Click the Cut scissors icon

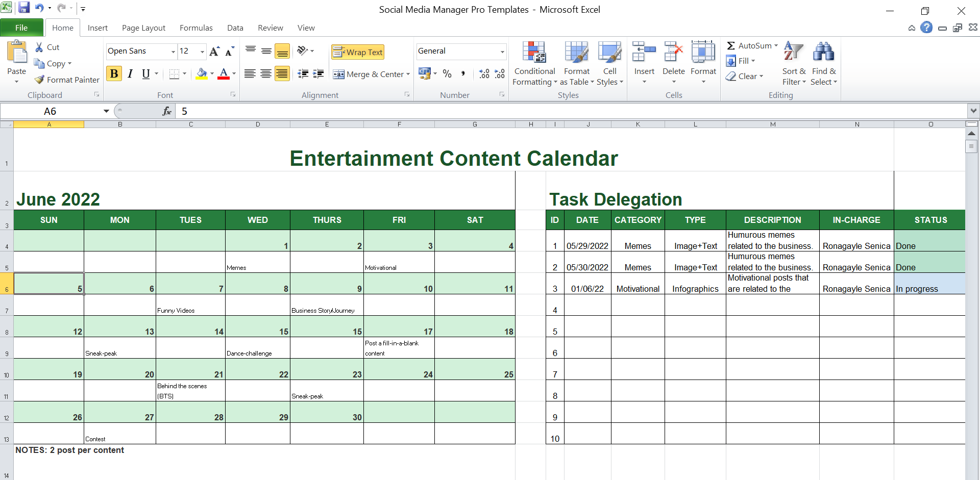point(39,47)
